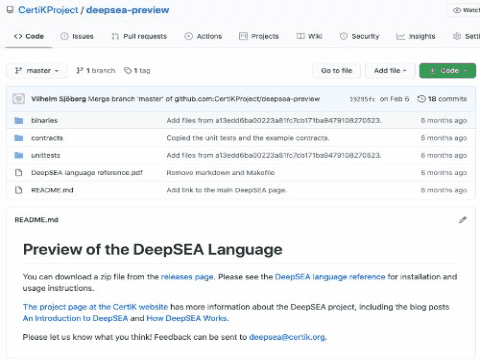The image size is (480, 360).
Task: Open the green Code download dropdown
Action: point(447,71)
